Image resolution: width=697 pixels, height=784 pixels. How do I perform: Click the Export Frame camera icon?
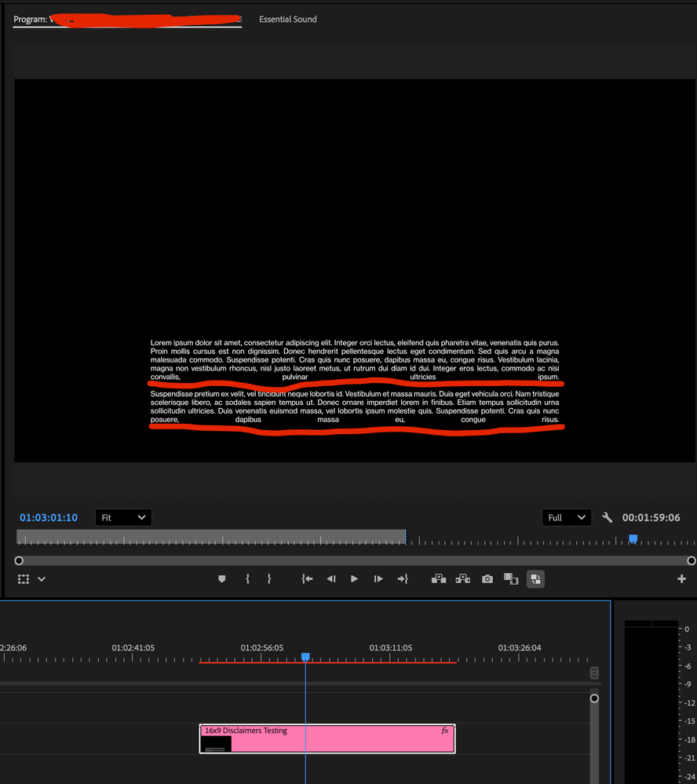point(487,578)
